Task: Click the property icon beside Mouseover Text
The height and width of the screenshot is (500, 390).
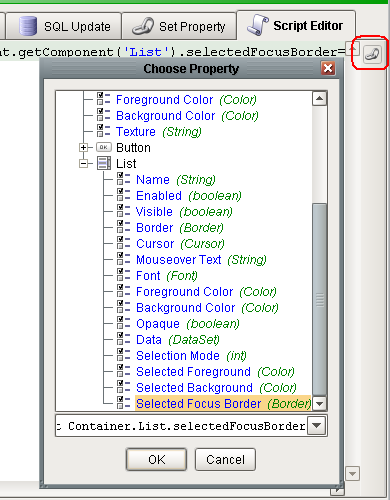Action: pyautogui.click(x=123, y=259)
